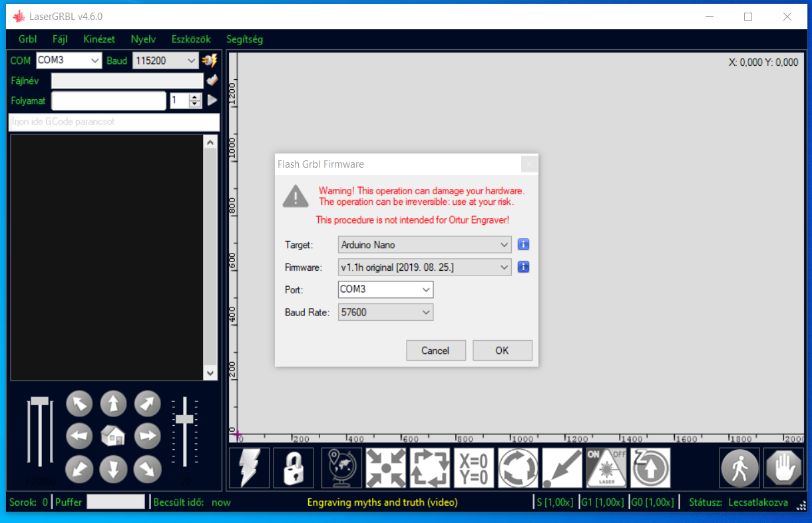The height and width of the screenshot is (523, 812).
Task: Click the console scrollbar down arrow
Action: tap(210, 373)
